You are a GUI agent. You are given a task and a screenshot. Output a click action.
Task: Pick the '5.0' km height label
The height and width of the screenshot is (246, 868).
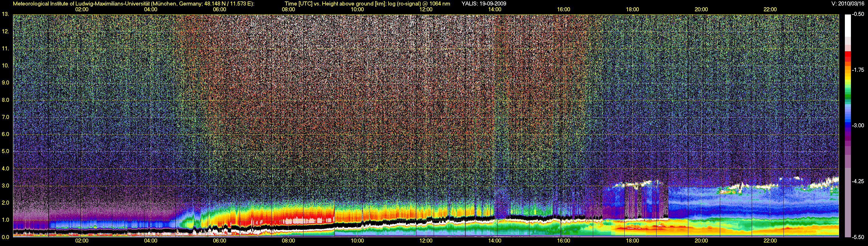coord(5,151)
